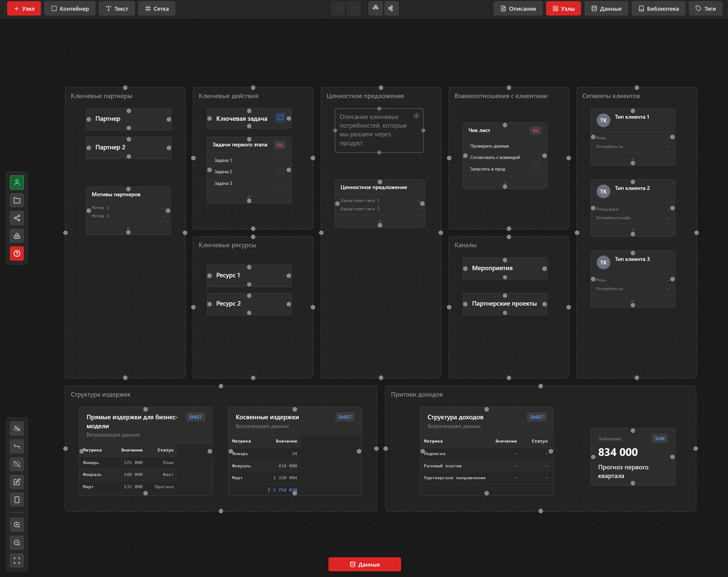Click SHEET badge on Структура доходов card

point(537,417)
